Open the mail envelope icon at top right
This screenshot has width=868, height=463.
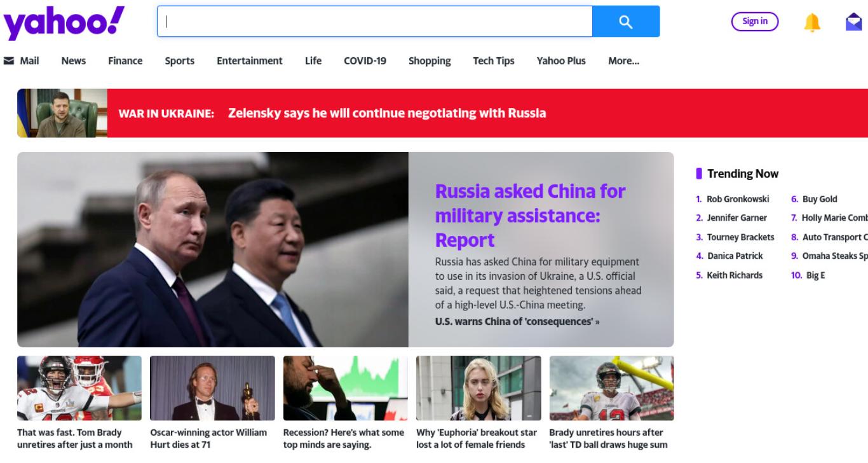point(853,22)
